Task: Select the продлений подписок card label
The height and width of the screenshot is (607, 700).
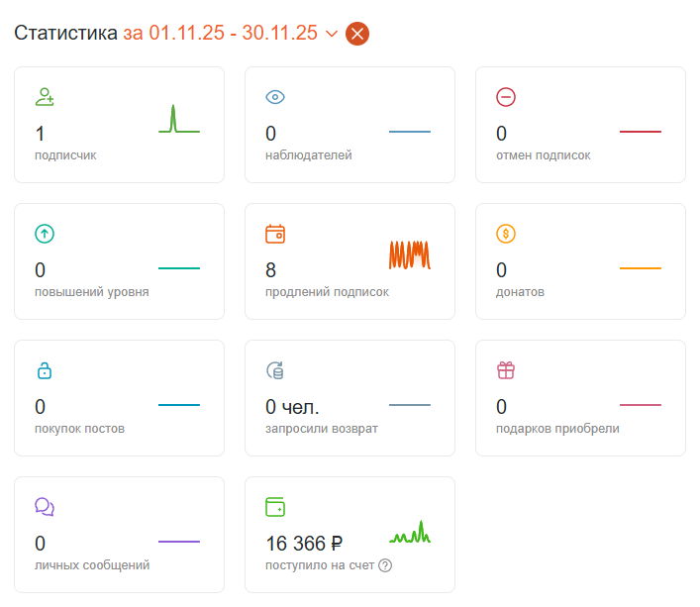Action: [327, 292]
